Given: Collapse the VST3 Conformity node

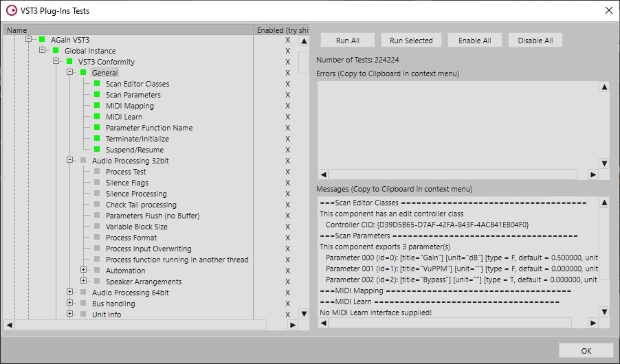Looking at the screenshot, I should tap(56, 61).
